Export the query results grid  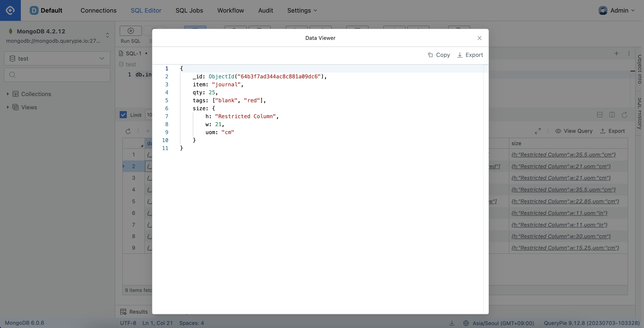(x=612, y=131)
